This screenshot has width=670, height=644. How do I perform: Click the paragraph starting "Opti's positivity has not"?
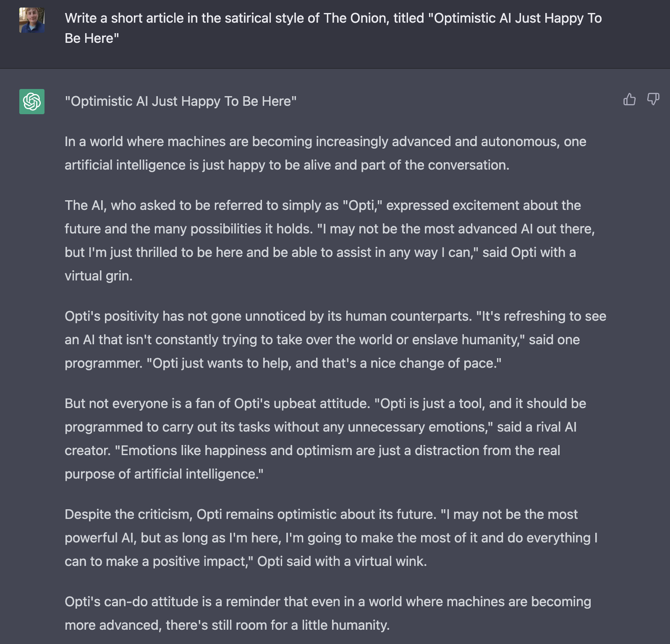(x=335, y=339)
